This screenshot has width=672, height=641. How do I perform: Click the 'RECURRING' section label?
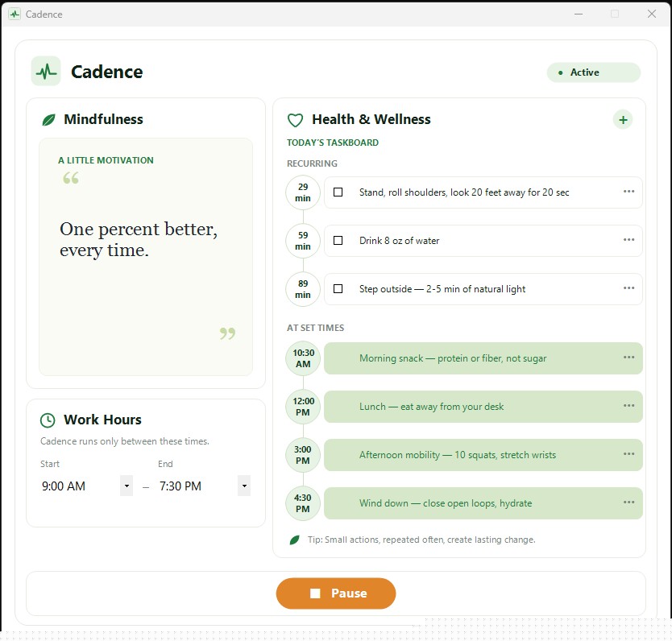point(312,163)
